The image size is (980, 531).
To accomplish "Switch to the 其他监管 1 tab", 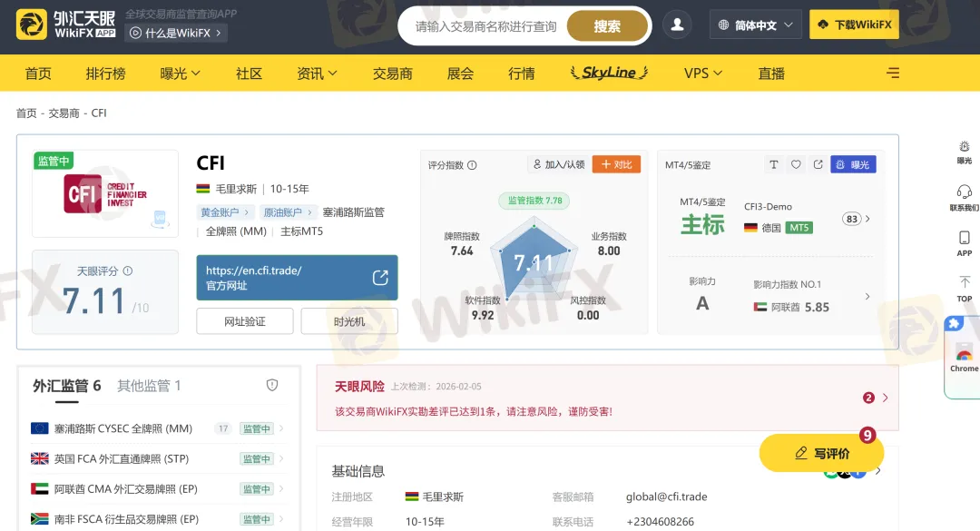I will [149, 386].
